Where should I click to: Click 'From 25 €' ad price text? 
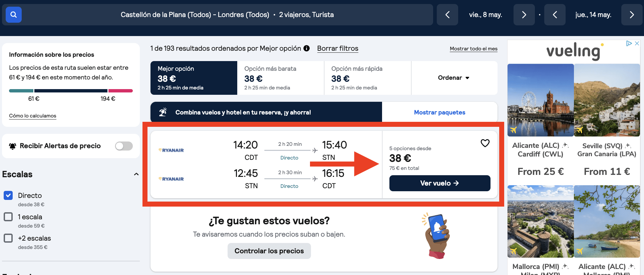tap(541, 172)
